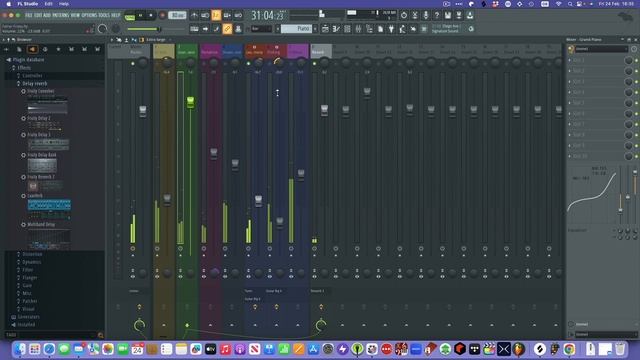Select the LuxeVerb plugin
The image size is (640, 360).
click(x=35, y=196)
